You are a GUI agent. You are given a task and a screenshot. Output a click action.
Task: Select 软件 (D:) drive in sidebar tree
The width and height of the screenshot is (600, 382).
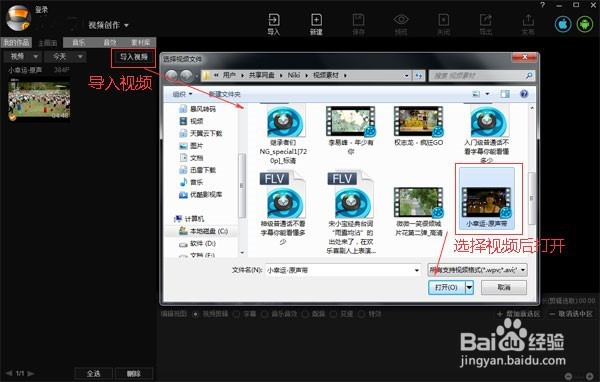198,243
